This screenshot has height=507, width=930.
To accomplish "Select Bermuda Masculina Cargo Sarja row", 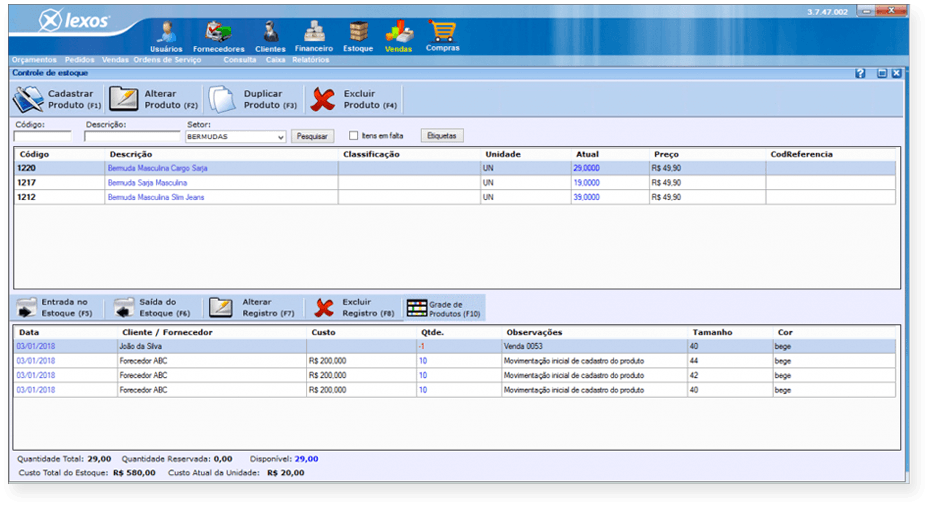I will point(455,168).
